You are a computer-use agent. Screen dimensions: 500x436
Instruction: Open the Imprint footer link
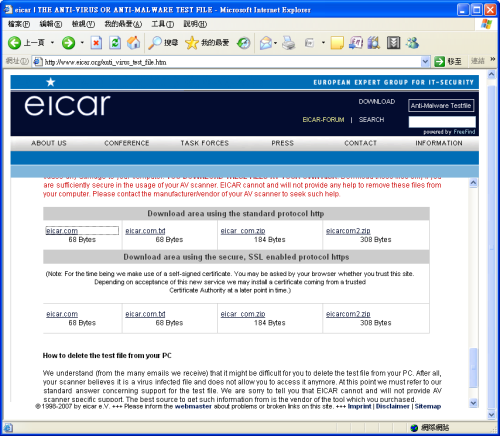359,406
